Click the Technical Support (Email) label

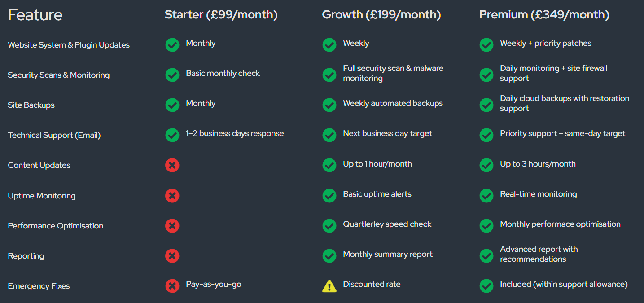point(54,135)
